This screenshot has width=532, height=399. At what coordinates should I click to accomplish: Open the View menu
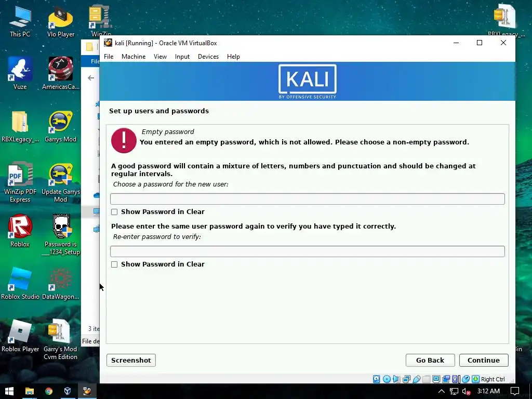click(160, 57)
